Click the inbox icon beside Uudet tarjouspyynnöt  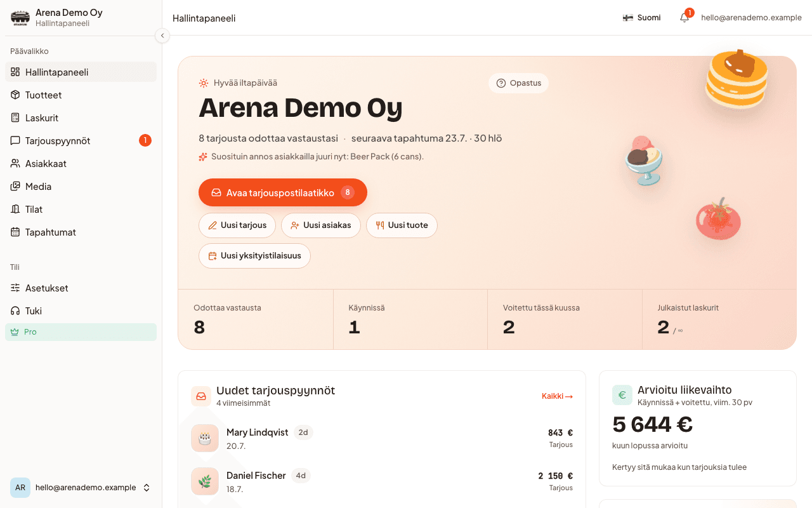pyautogui.click(x=201, y=396)
